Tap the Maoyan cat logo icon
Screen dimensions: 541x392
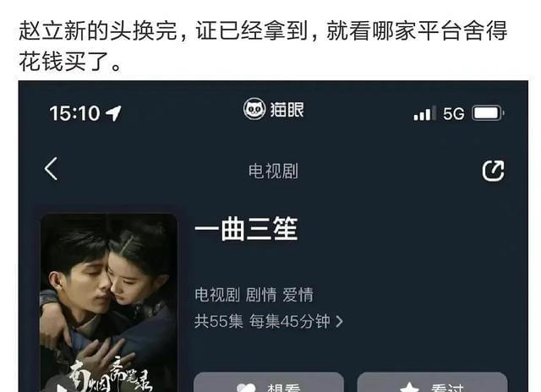[254, 109]
